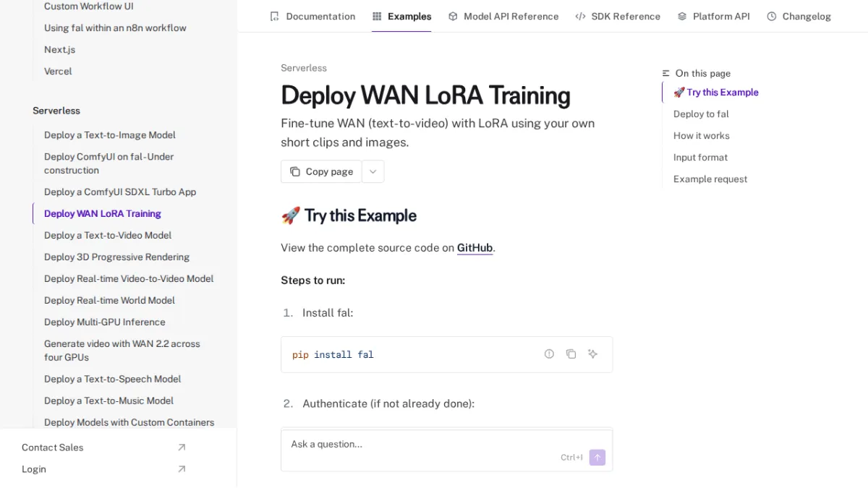Click the Platform API layers icon

tap(682, 16)
